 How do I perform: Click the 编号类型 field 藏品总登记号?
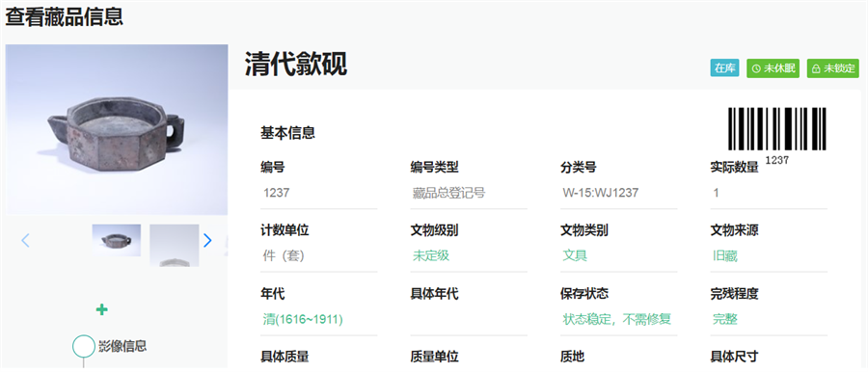coord(469,193)
